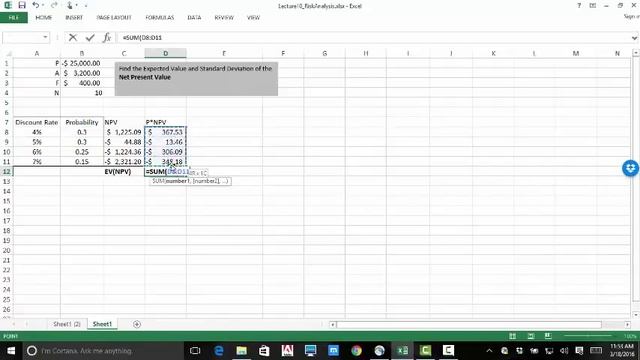Click the Excel icon in the taskbar

click(402, 351)
